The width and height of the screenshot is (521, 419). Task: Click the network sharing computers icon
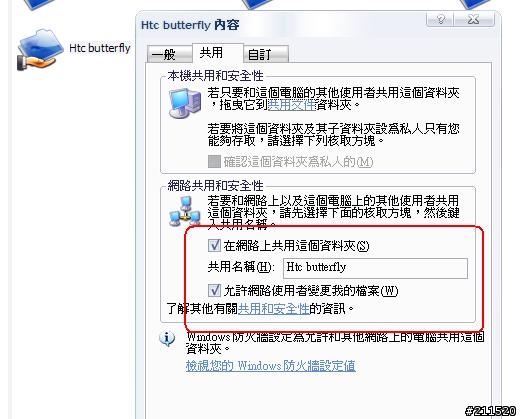coord(185,212)
